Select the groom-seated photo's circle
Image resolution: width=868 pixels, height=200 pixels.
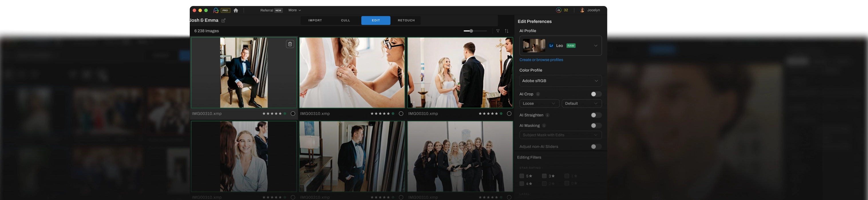pyautogui.click(x=293, y=114)
